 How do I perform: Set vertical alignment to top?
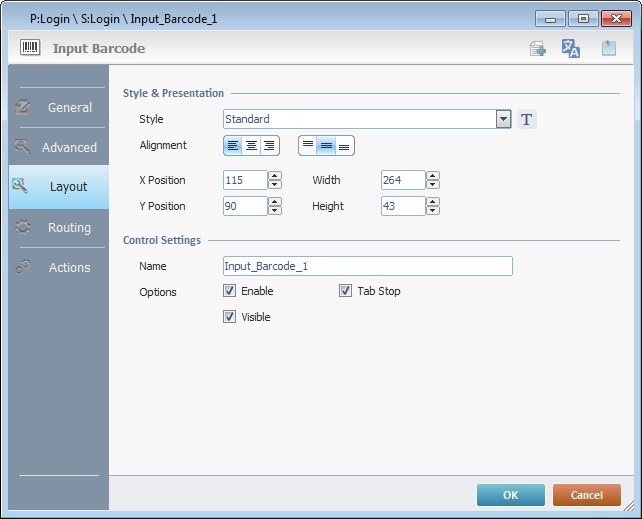coord(308,146)
